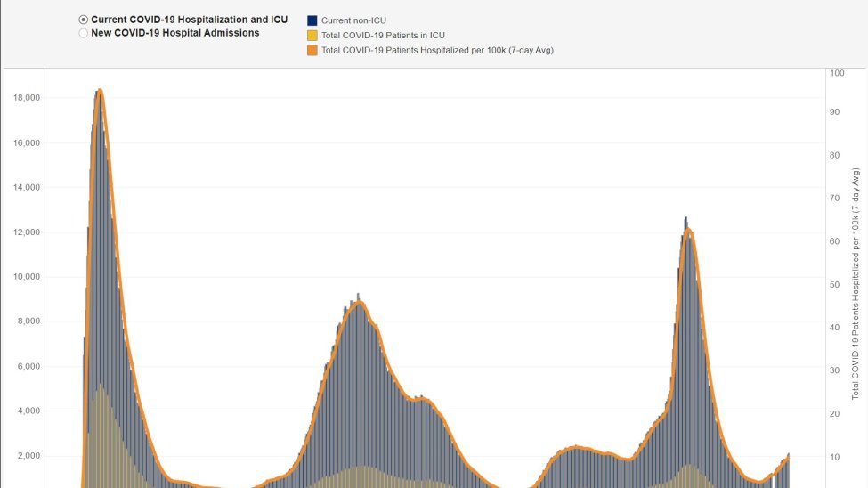Viewport: 868px width, 488px height.
Task: Click the 10 right axis label
Action: click(x=835, y=458)
